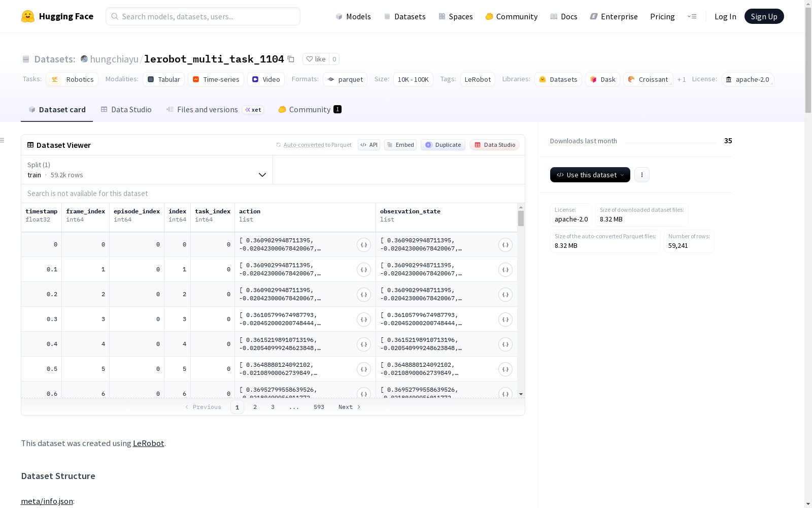
Task: Go to the Pricing page
Action: tap(662, 16)
